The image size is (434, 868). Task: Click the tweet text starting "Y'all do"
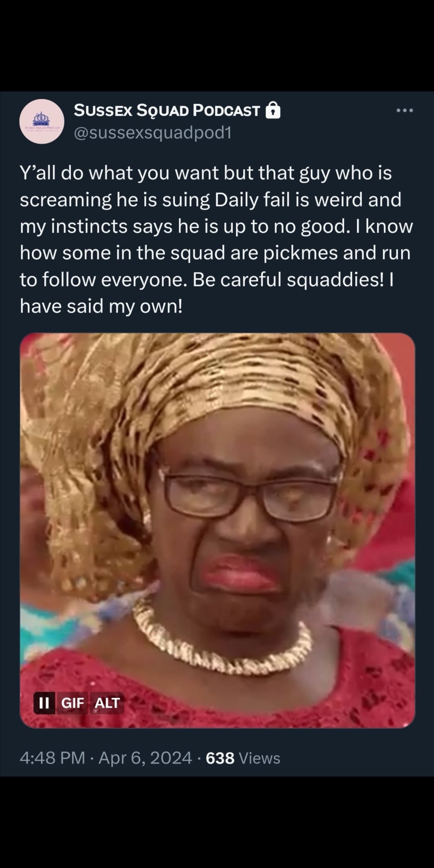coord(217,240)
